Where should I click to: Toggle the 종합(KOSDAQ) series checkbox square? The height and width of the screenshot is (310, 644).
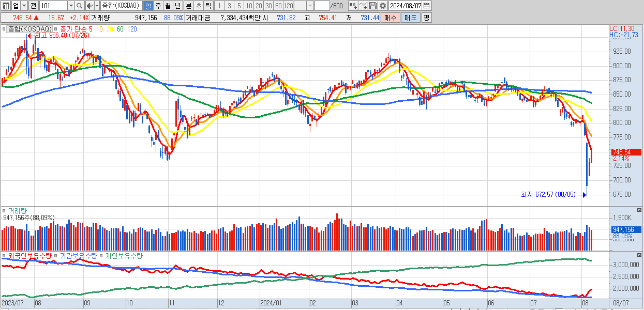pyautogui.click(x=4, y=29)
